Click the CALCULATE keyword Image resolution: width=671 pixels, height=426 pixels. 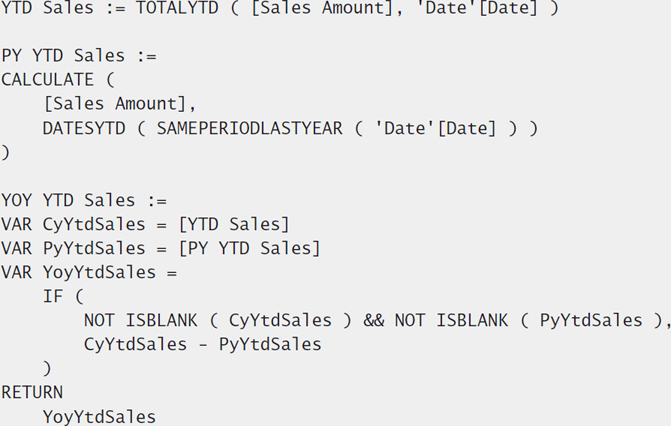click(x=48, y=80)
